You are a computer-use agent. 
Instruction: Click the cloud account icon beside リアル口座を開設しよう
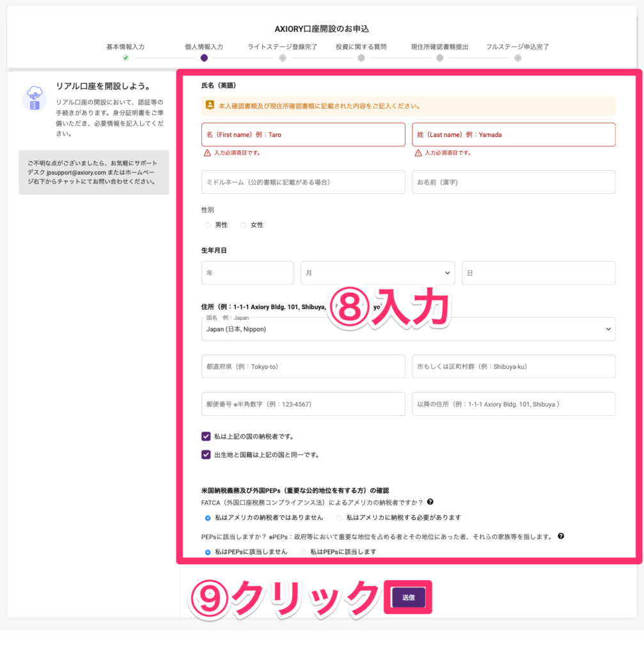35,99
